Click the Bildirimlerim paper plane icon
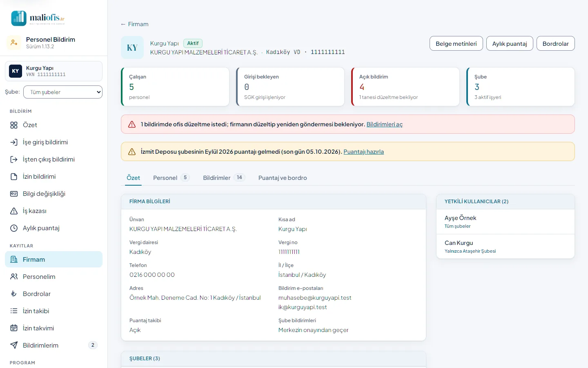This screenshot has width=588, height=368. [14, 345]
